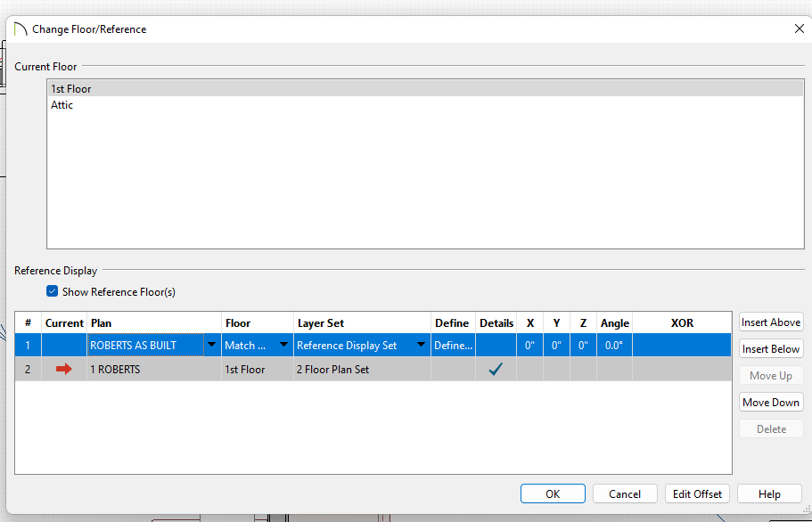This screenshot has width=812, height=522.
Task: Open the ROBERTS AS BUILT plan dropdown
Action: [211, 346]
